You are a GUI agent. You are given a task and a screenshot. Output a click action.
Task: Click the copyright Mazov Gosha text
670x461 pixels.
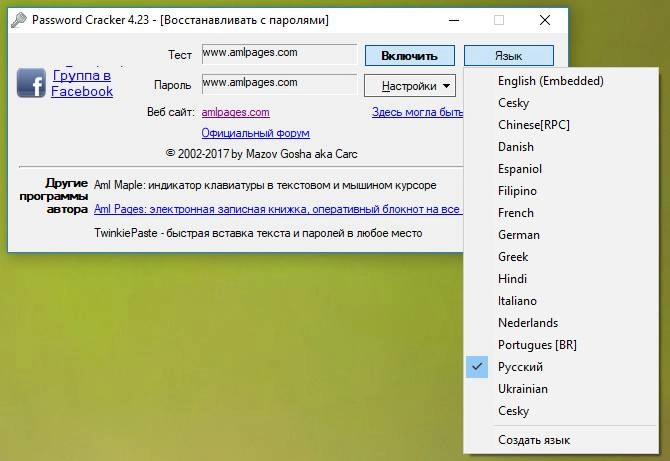(x=262, y=154)
